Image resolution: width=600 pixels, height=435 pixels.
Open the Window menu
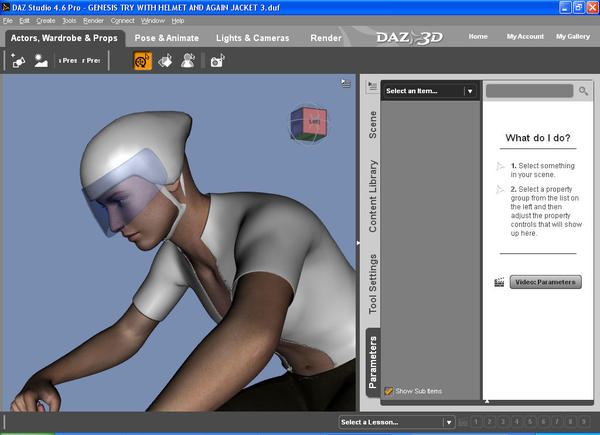153,21
